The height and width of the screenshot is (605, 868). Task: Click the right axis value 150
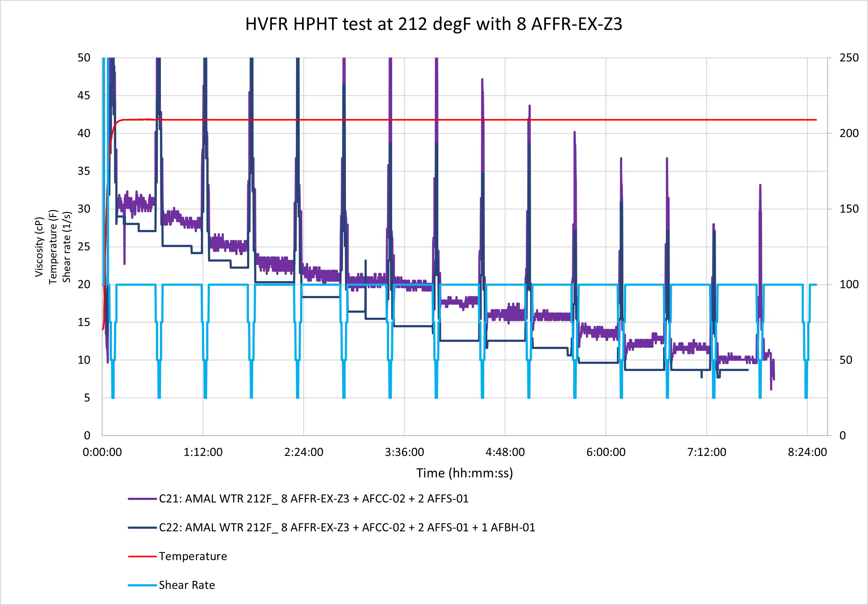coord(849,209)
